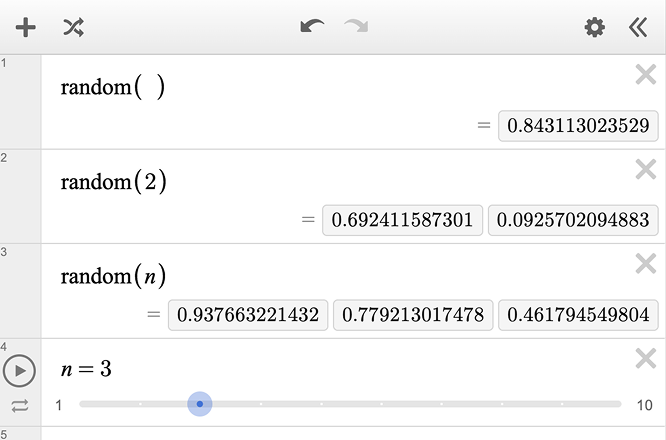Play the n slider animation

19,371
